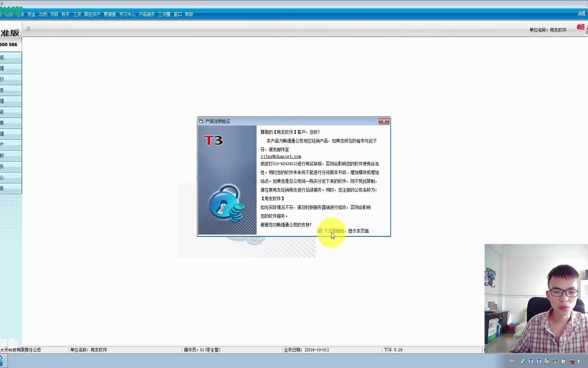Open the 现金 menu
This screenshot has height=368, width=588.
click(32, 14)
